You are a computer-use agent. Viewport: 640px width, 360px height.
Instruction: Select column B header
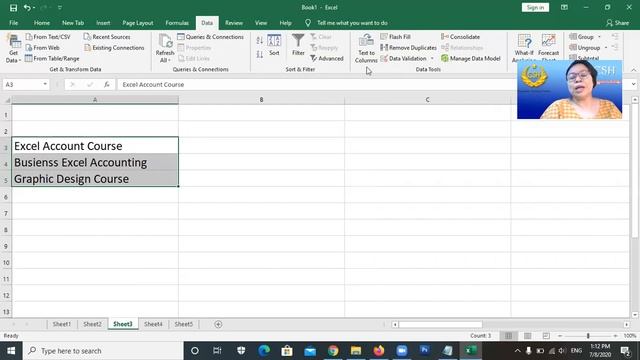click(261, 100)
